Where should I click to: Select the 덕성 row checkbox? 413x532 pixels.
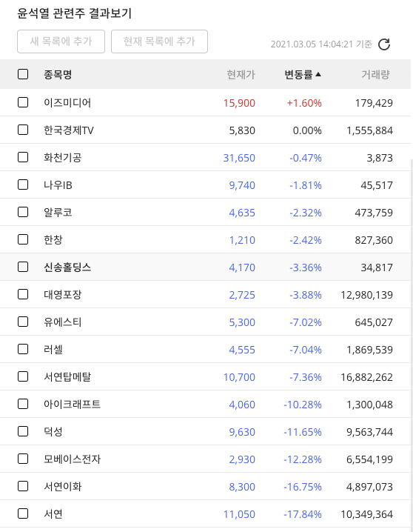point(23,432)
